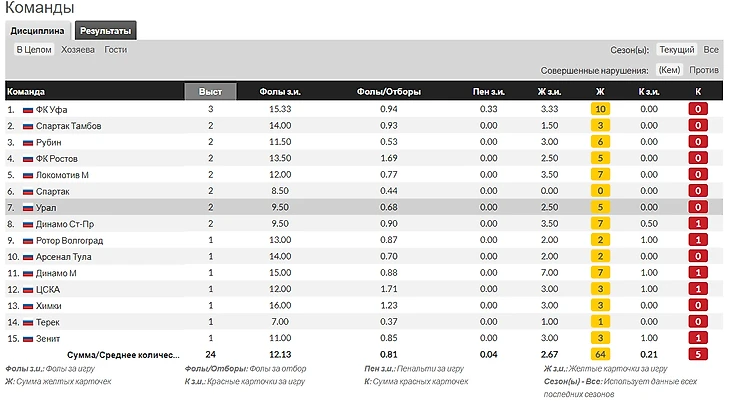Click the flag icon next to Рубин

pos(27,142)
